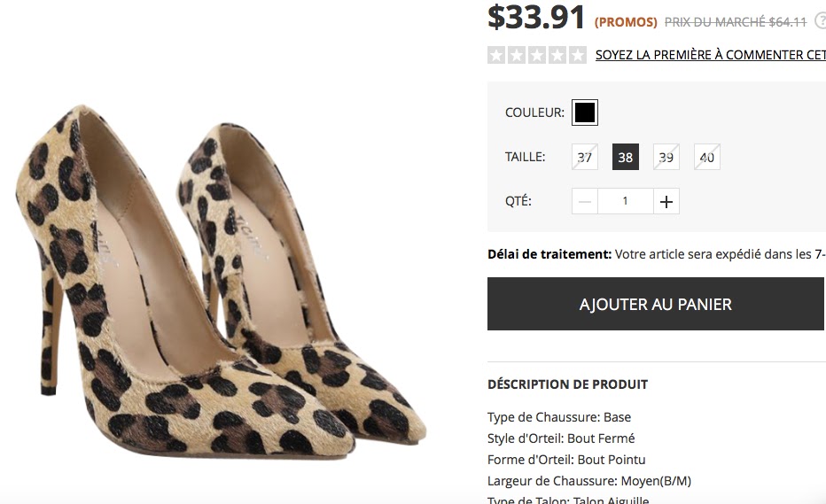This screenshot has width=826, height=504.
Task: Click the Déscription de Produit heading
Action: (x=567, y=384)
